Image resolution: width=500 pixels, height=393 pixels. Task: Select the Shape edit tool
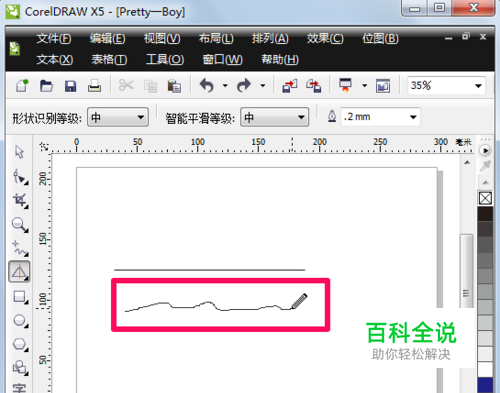click(x=20, y=176)
